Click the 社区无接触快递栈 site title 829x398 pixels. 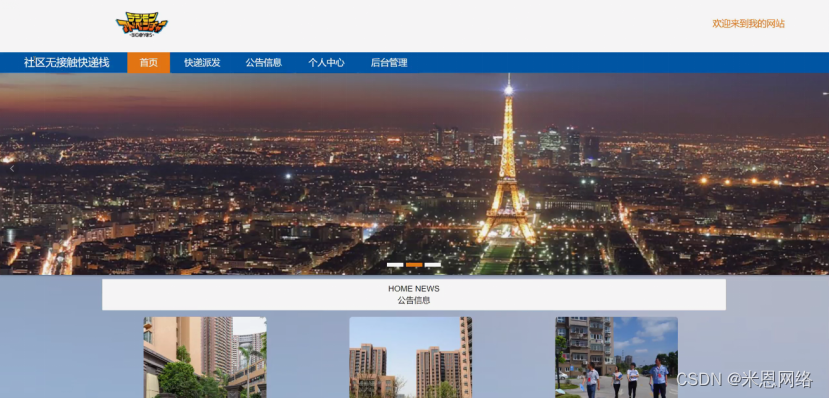pyautogui.click(x=67, y=62)
